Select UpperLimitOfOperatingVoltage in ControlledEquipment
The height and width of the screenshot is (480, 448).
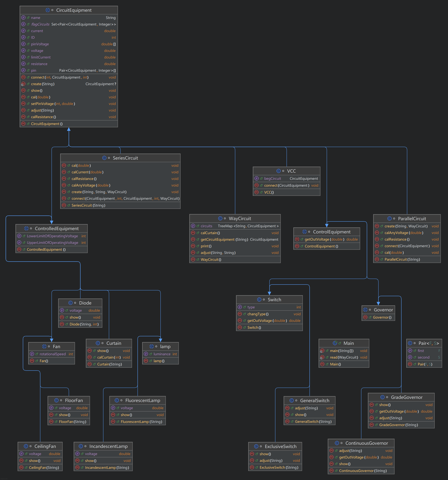[x=52, y=243]
